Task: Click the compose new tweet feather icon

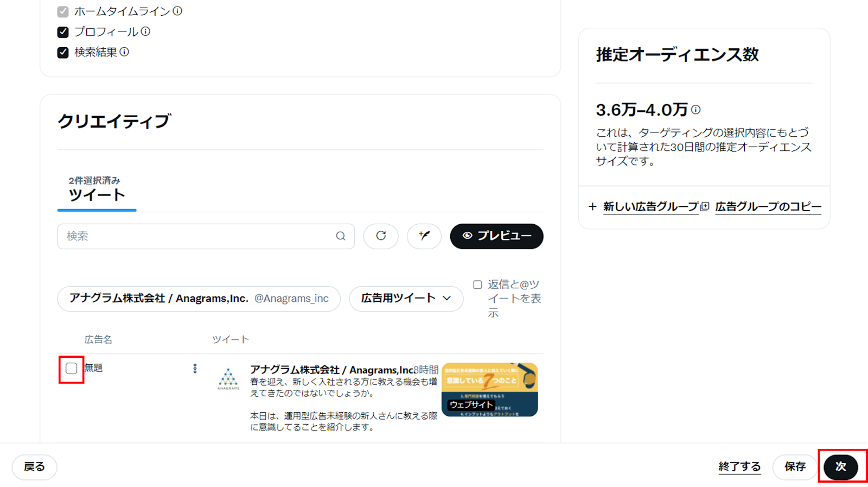Action: pyautogui.click(x=424, y=236)
